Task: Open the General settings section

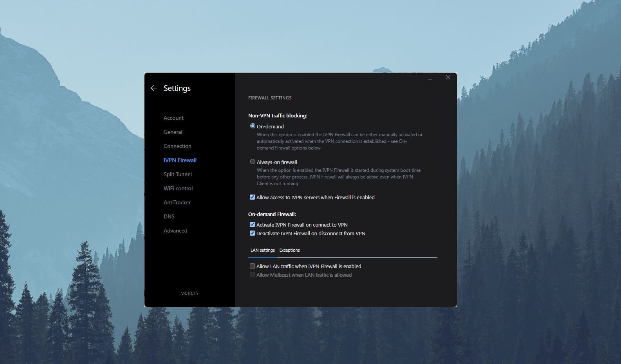Action: (173, 132)
